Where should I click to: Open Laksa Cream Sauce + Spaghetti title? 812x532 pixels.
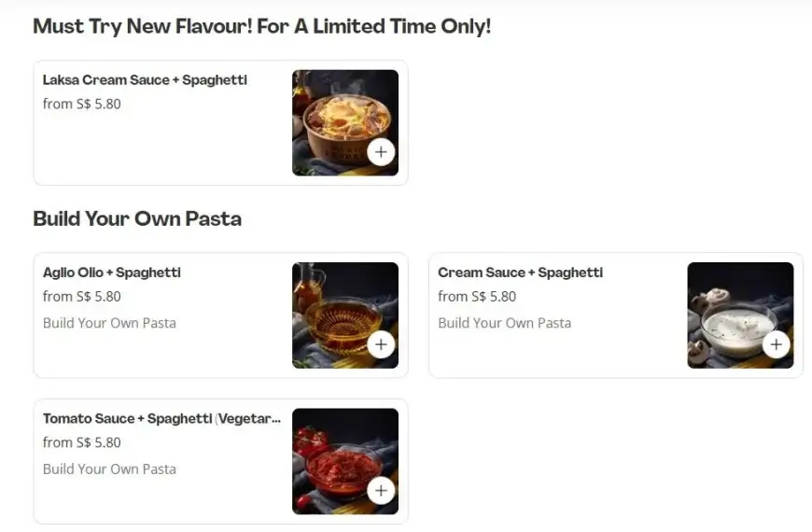click(x=145, y=80)
